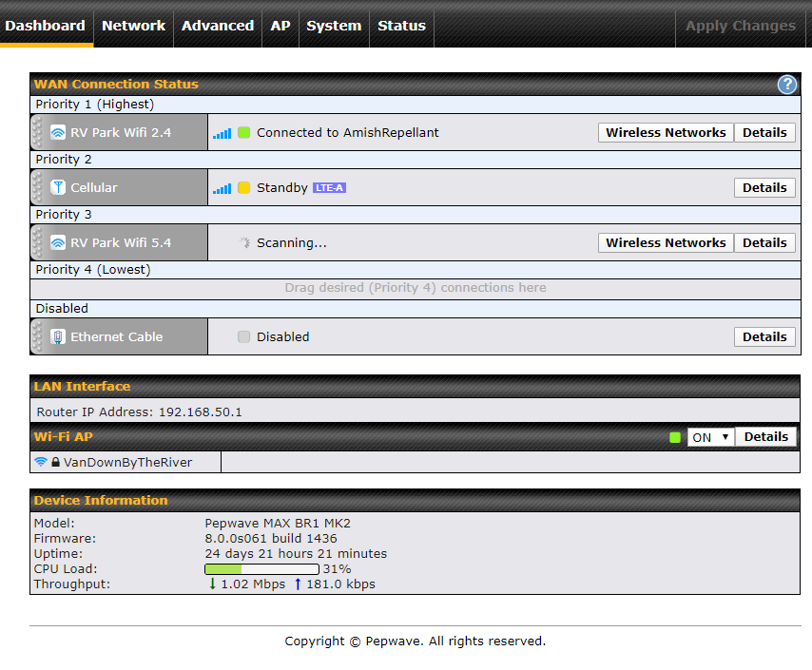Click the Copyright Pepwave footer text
Viewport: 812px width, 670px height.
416,641
